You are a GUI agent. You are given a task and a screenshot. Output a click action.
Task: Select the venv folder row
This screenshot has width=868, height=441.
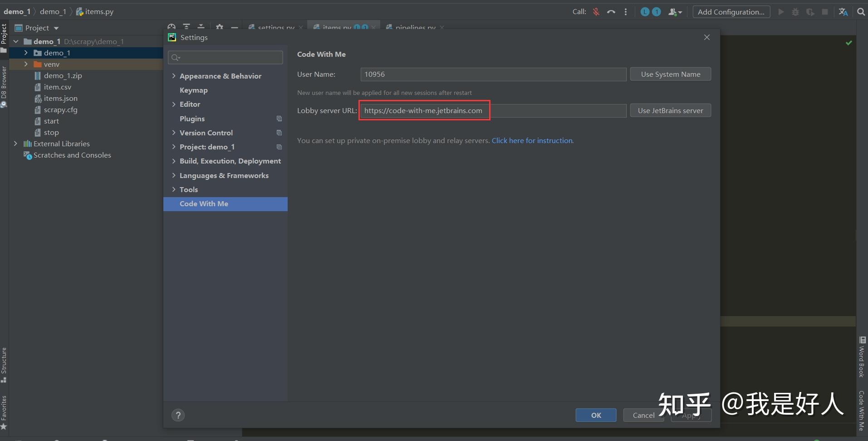coord(86,64)
